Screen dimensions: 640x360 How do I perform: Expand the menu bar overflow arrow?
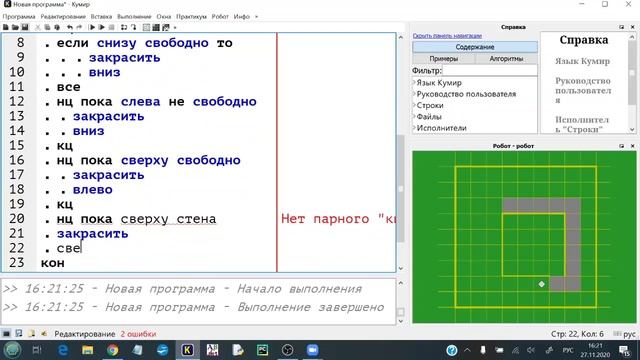[x=256, y=17]
